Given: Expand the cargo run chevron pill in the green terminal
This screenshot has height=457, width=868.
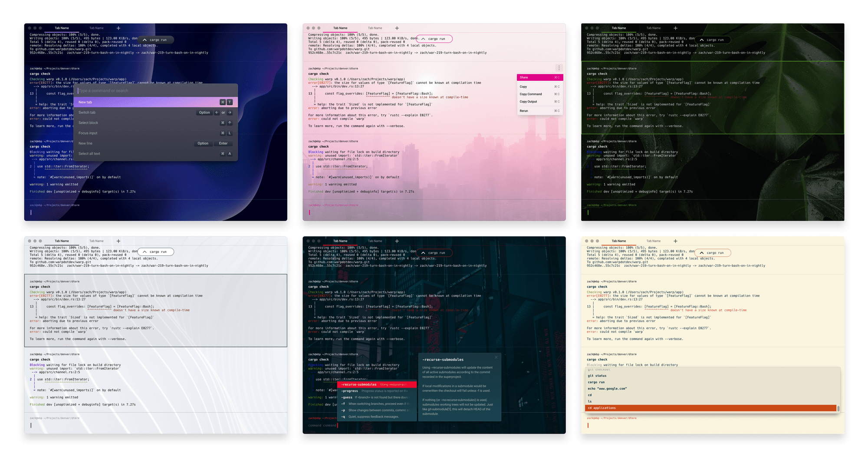Looking at the screenshot, I should (712, 40).
